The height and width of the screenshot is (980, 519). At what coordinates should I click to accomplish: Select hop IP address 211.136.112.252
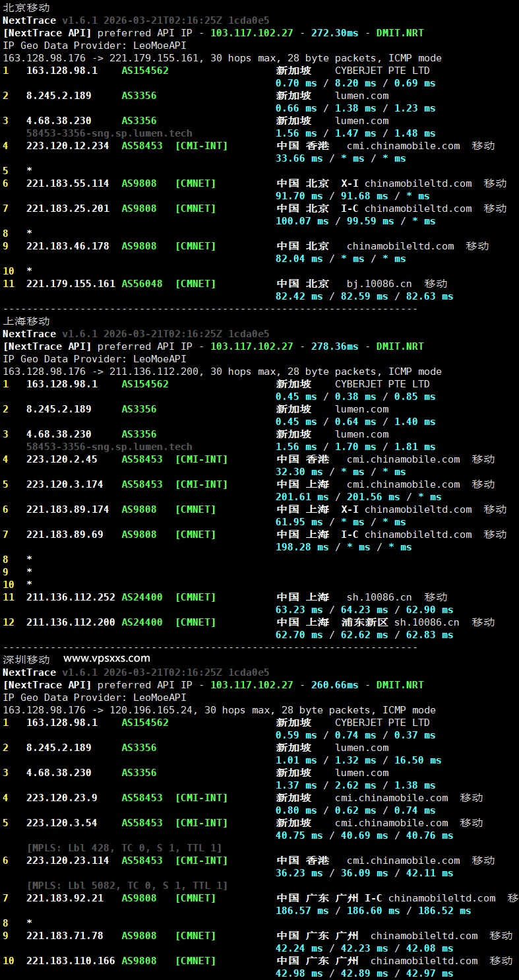coord(71,597)
